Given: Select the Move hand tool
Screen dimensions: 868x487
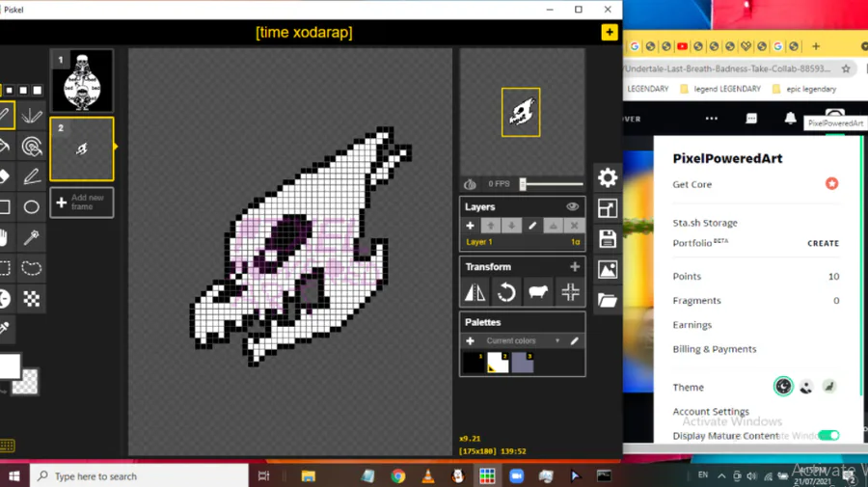Looking at the screenshot, I should click(5, 237).
